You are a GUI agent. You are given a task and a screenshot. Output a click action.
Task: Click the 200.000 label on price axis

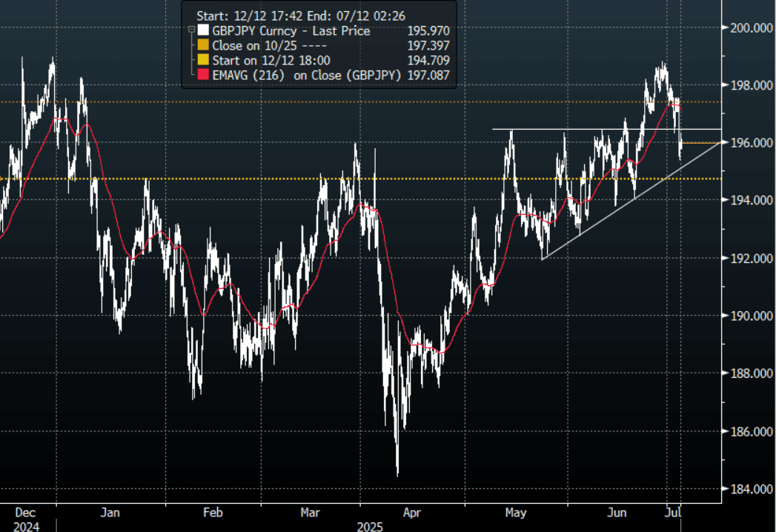coord(749,27)
